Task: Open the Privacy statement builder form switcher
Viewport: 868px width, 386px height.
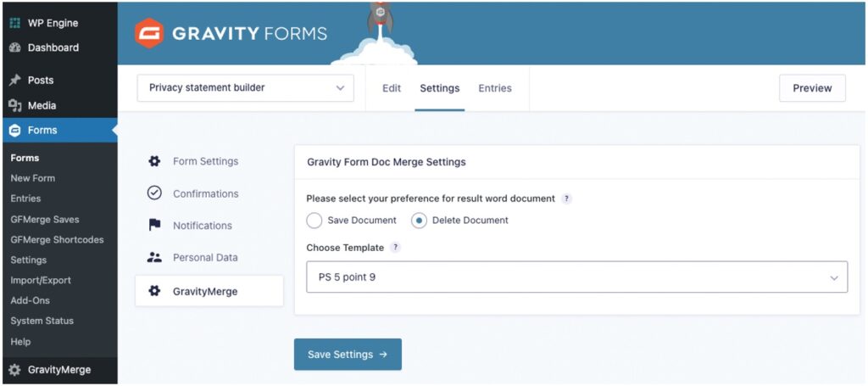Action: [x=245, y=87]
